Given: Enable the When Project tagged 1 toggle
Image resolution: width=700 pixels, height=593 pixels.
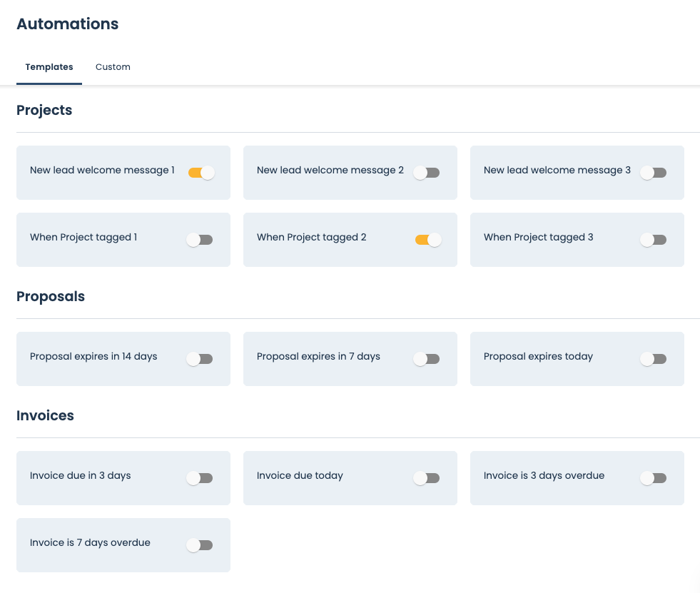Looking at the screenshot, I should (200, 240).
